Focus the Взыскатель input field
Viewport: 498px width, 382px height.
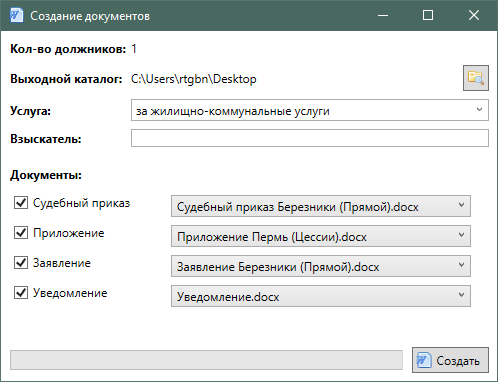(x=310, y=138)
